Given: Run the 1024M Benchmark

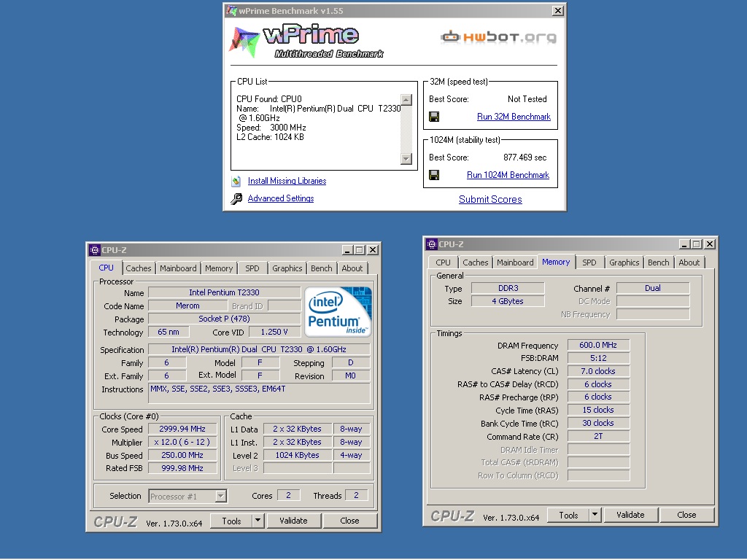Looking at the screenshot, I should tap(508, 175).
